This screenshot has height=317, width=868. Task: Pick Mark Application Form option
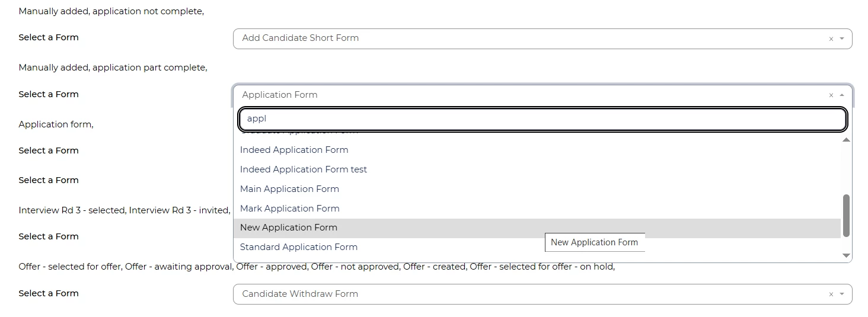[x=290, y=209]
